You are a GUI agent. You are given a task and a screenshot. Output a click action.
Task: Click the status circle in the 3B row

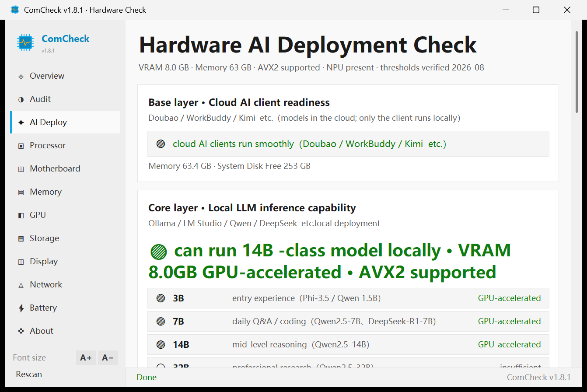pos(161,298)
